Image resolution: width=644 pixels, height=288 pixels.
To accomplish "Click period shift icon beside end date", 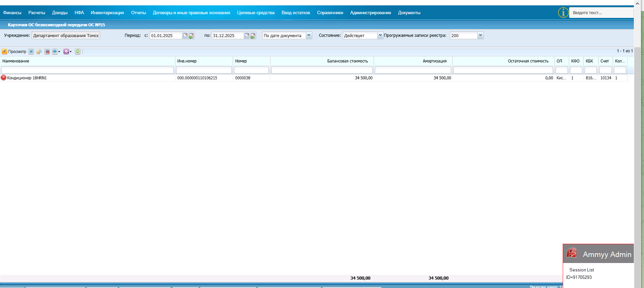I will pyautogui.click(x=253, y=35).
